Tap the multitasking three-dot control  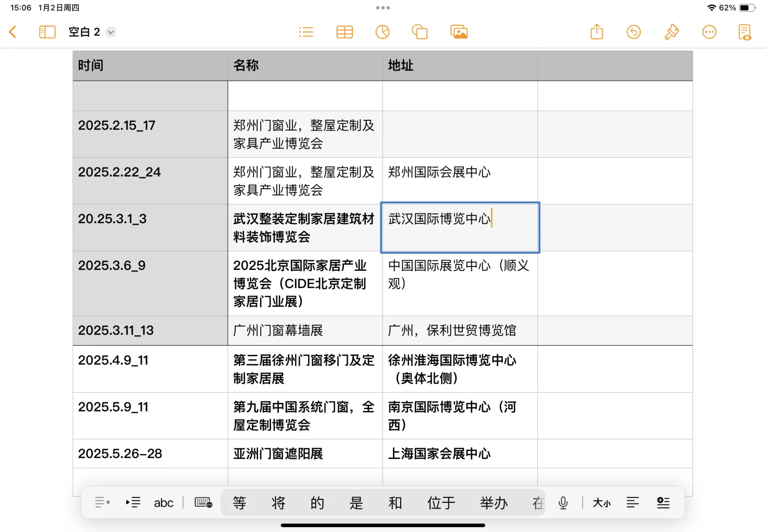click(383, 8)
